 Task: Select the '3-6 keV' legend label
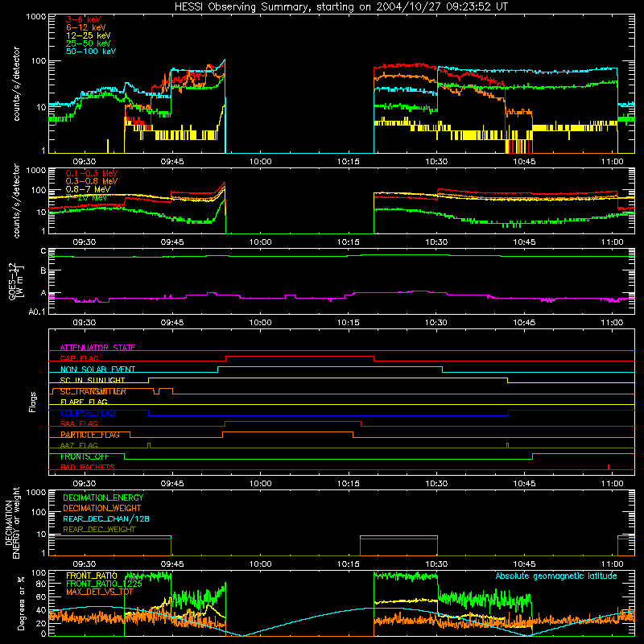pyautogui.click(x=84, y=19)
